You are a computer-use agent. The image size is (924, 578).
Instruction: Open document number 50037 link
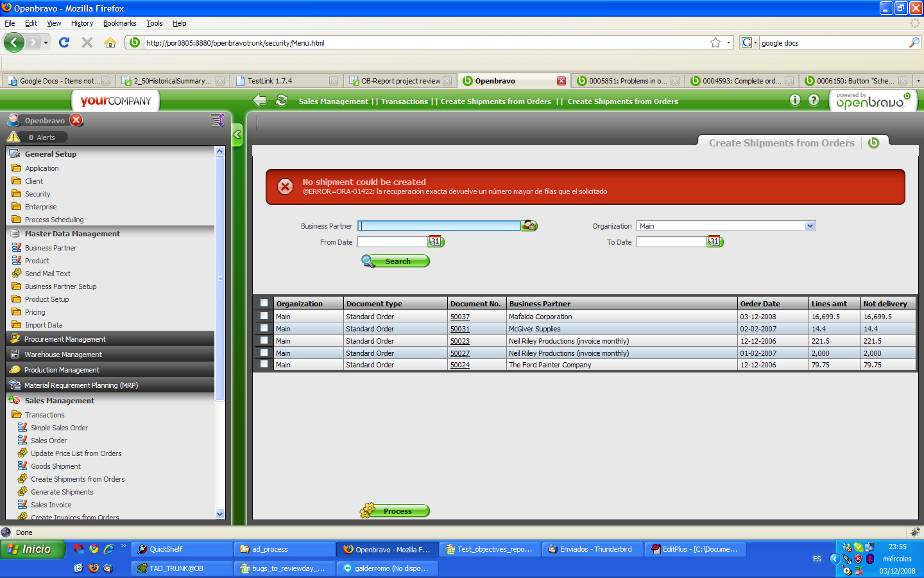460,317
